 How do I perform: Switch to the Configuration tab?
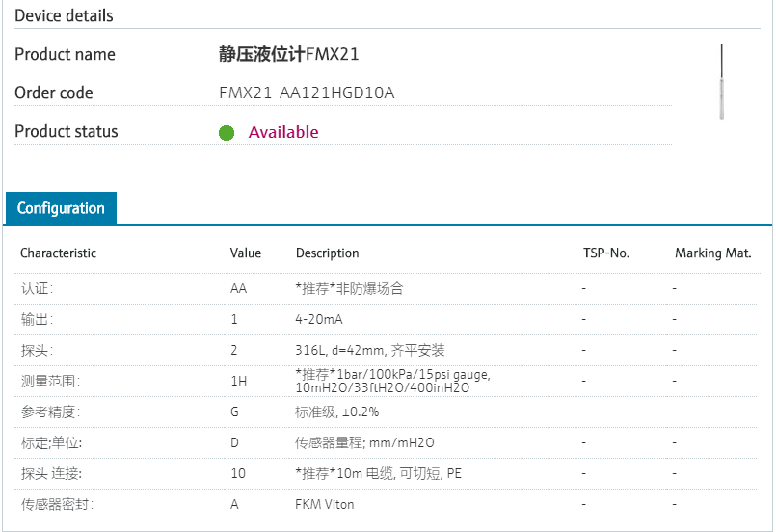point(61,208)
